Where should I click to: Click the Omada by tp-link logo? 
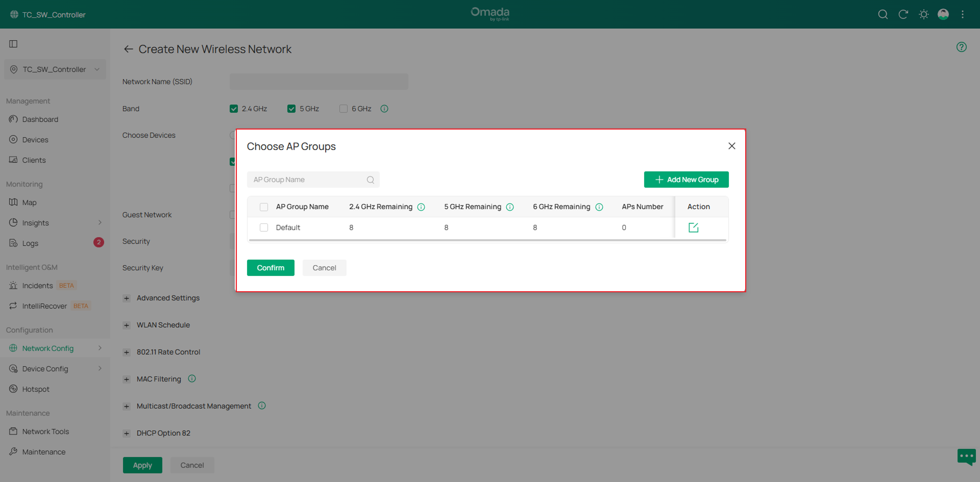490,14
